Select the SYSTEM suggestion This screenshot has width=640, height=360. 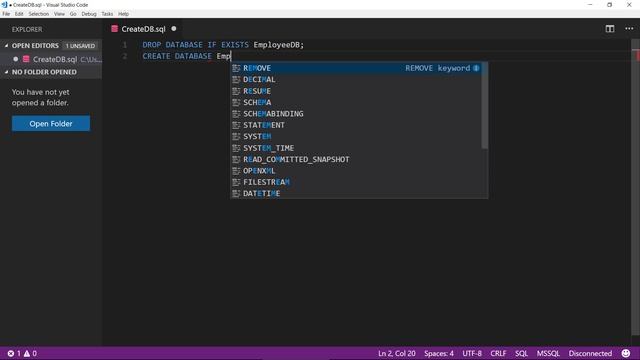click(x=356, y=137)
